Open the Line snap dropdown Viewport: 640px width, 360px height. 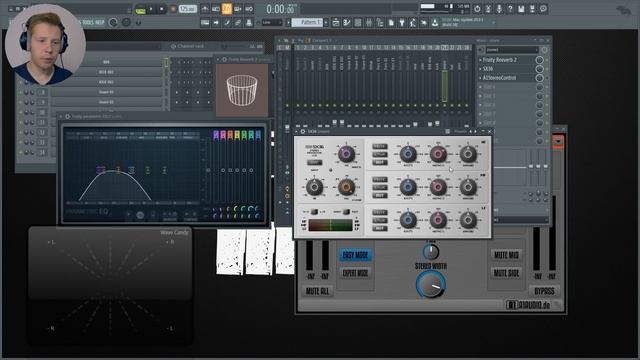[x=272, y=22]
